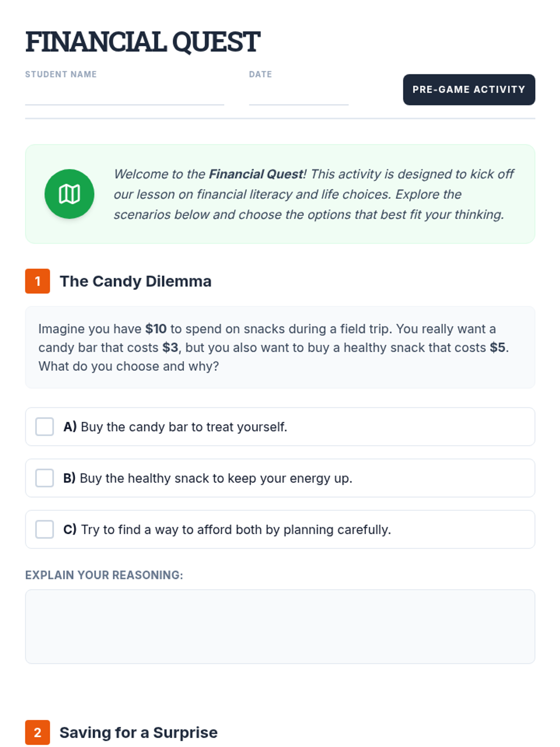560x747 pixels.
Task: Click the Saving for a Surprise heading
Action: click(138, 732)
